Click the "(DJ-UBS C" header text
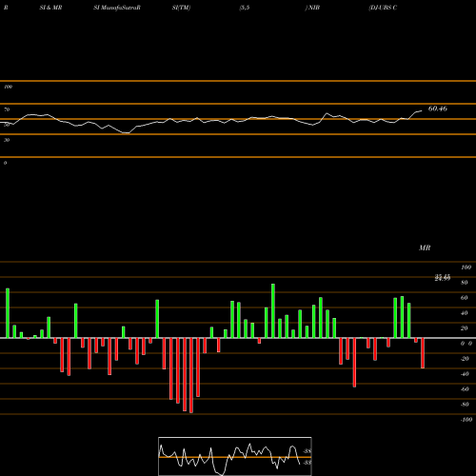Image resolution: width=476 pixels, height=476 pixels. pos(383,8)
